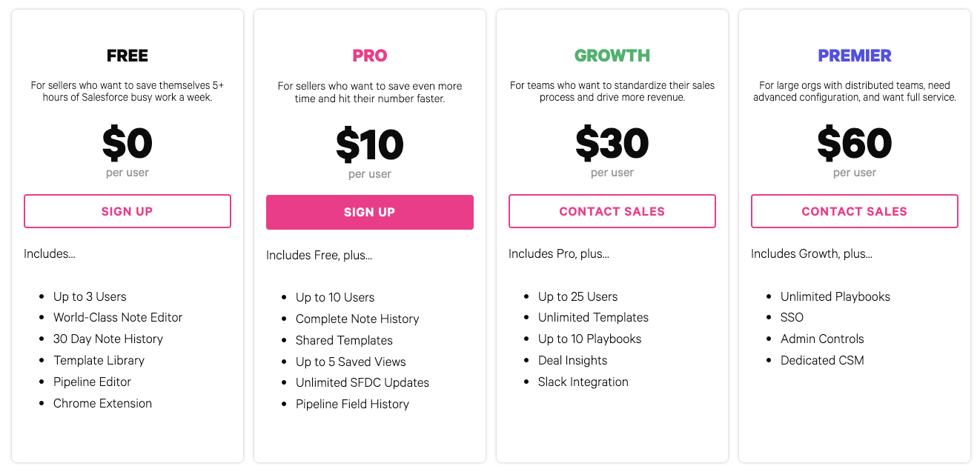Click the Chrome Extension feature item
This screenshot has height=472, width=980.
click(102, 403)
